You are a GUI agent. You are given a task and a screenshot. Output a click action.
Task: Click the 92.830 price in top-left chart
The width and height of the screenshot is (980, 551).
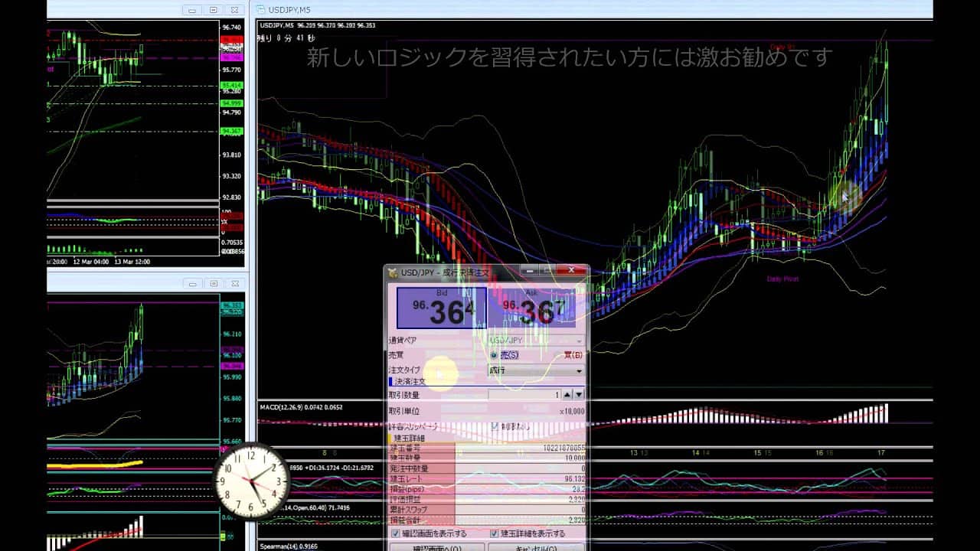[x=231, y=198]
